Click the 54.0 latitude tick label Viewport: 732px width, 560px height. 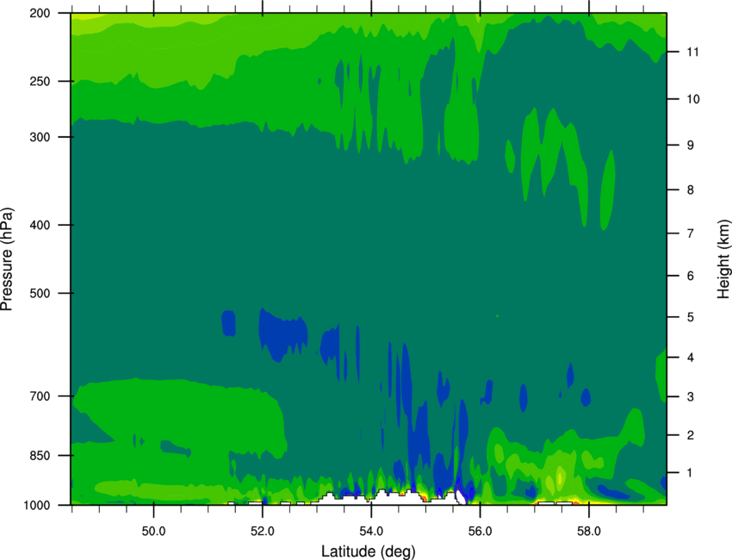[371, 532]
